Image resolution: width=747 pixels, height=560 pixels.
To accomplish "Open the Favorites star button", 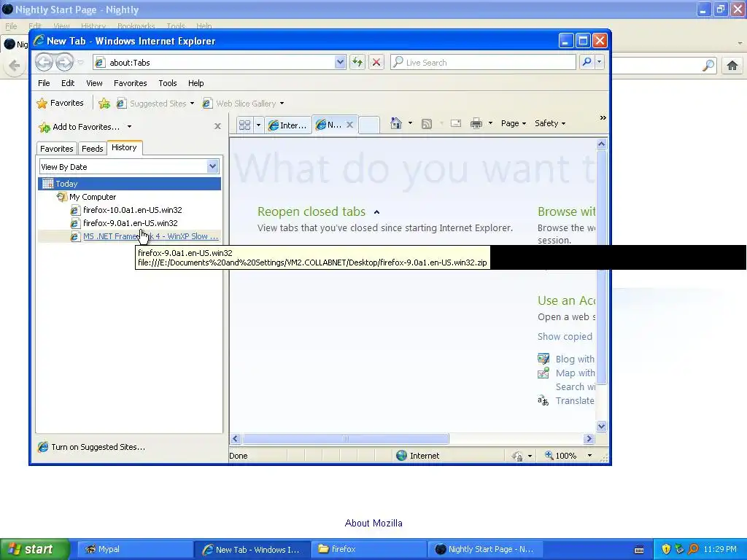I will (60, 103).
